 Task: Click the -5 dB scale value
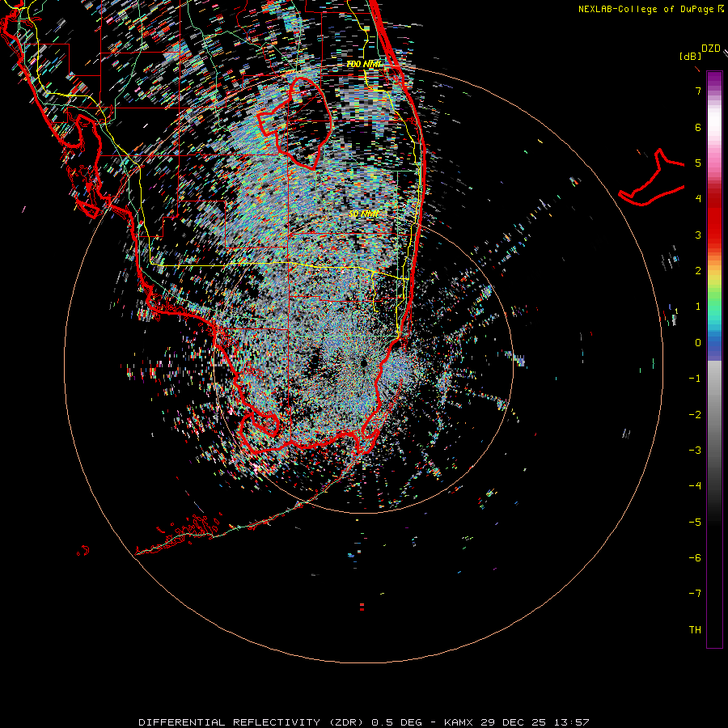pyautogui.click(x=695, y=523)
